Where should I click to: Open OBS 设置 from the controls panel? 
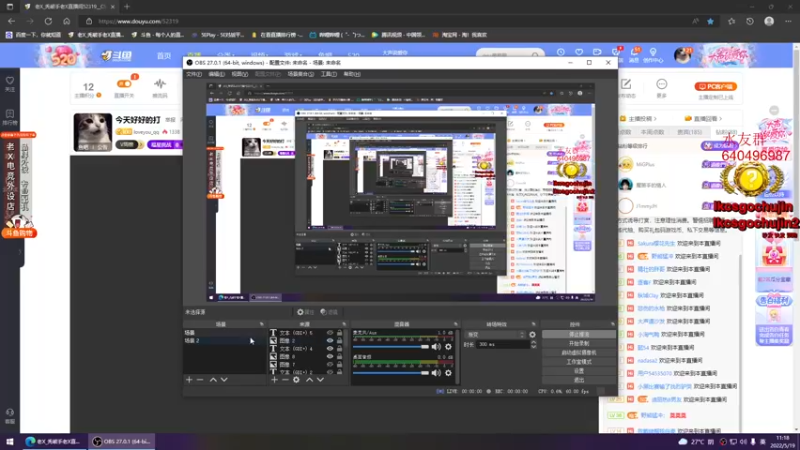pyautogui.click(x=579, y=371)
